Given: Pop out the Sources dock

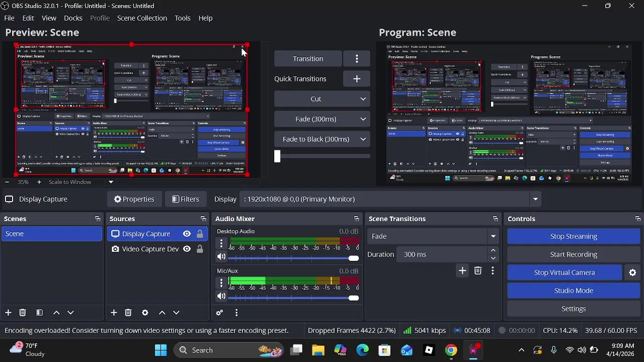Looking at the screenshot, I should pos(203,219).
